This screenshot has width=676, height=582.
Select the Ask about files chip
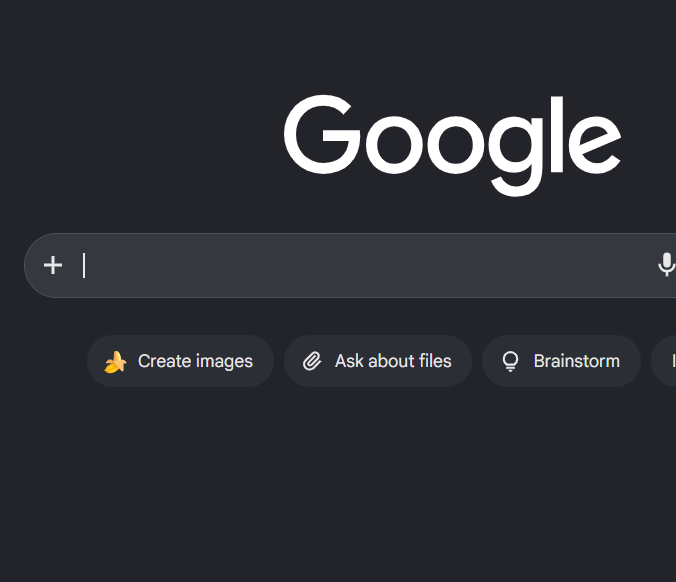pos(378,361)
